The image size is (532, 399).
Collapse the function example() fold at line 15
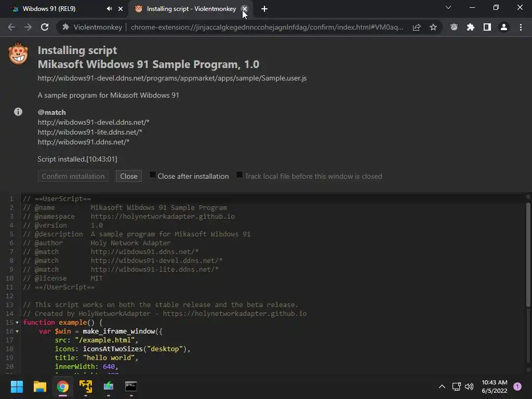click(17, 322)
